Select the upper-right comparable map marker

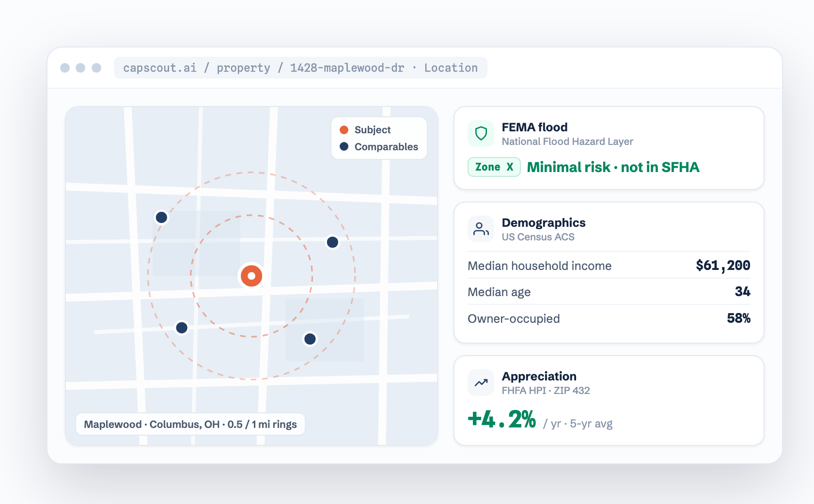(x=332, y=242)
